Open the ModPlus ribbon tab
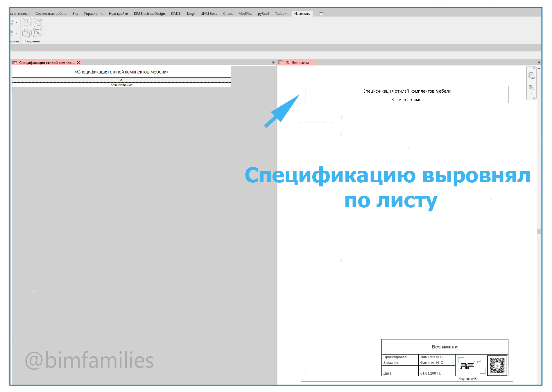Screen dimensions: 552x392 (245, 14)
